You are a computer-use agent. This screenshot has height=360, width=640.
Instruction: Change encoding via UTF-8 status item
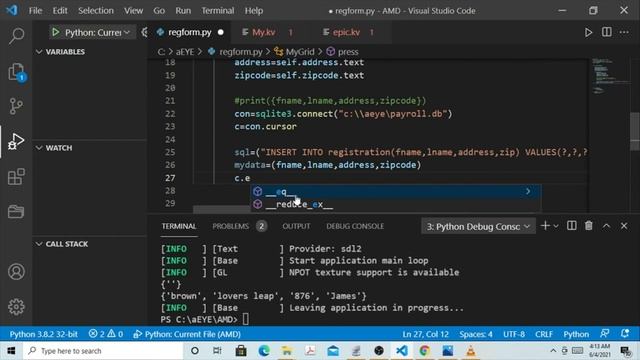point(514,334)
